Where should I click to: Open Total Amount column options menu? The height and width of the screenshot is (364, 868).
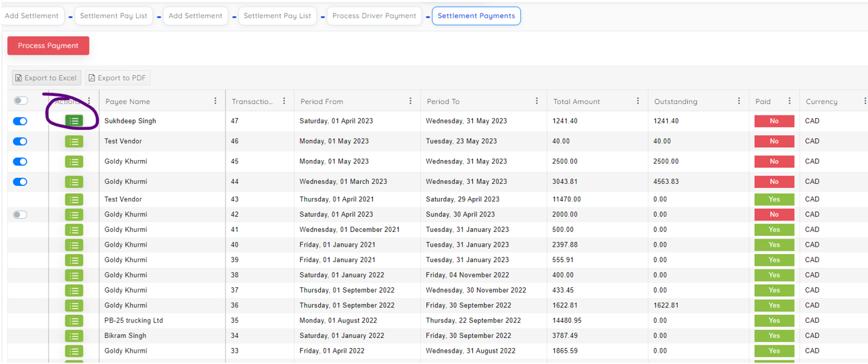tap(638, 101)
